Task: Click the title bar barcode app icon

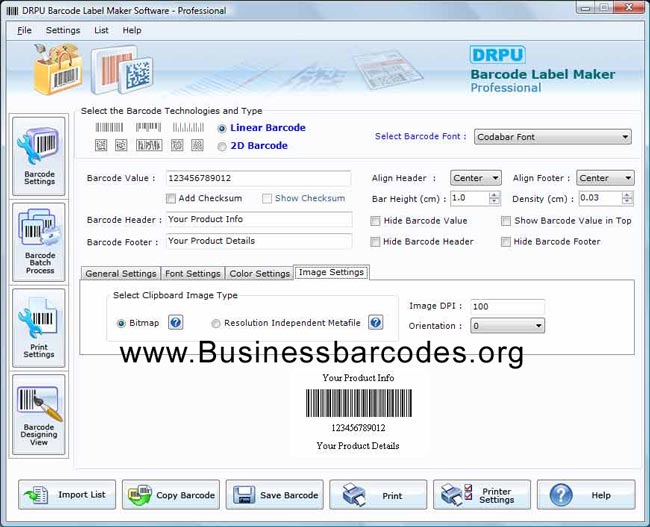Action: 12,11
